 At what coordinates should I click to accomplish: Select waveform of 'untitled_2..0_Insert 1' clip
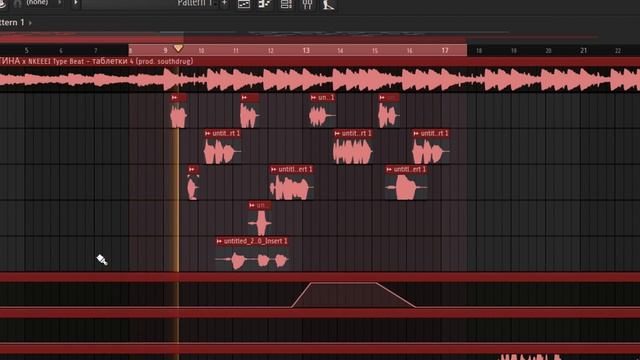tap(252, 260)
